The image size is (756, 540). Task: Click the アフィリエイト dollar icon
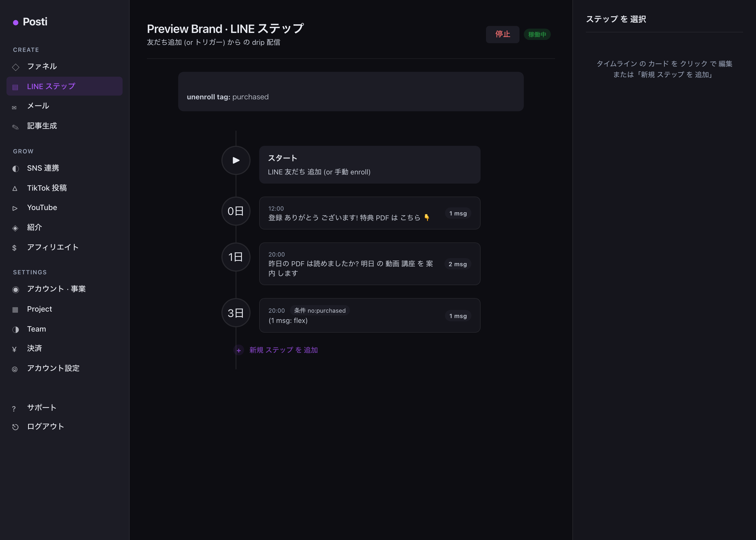(x=14, y=248)
